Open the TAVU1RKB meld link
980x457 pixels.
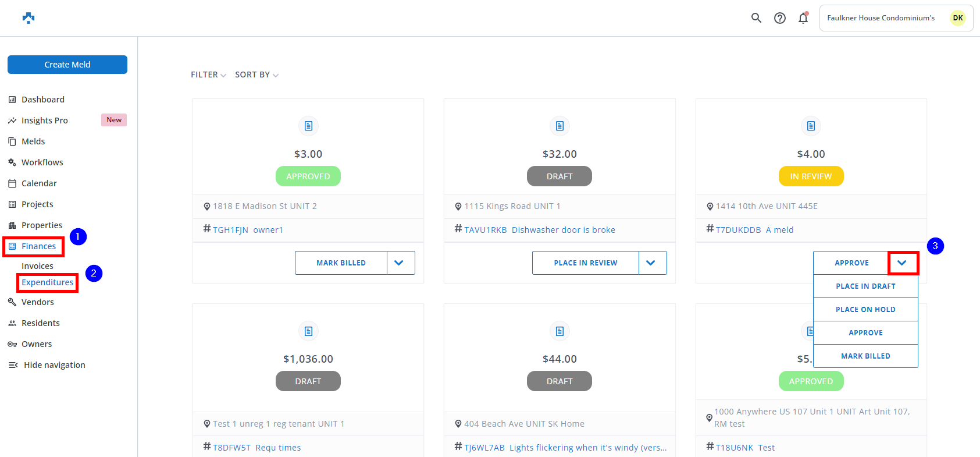[486, 230]
